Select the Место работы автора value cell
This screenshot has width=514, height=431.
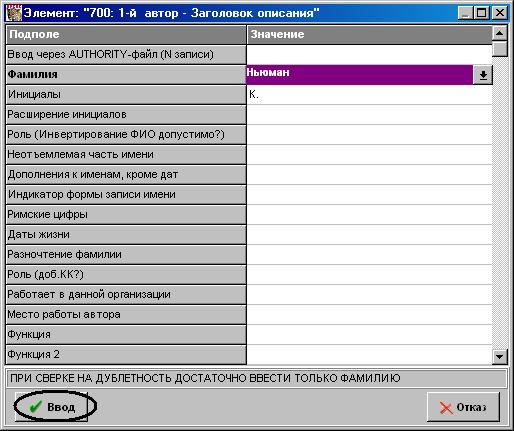[x=369, y=315]
